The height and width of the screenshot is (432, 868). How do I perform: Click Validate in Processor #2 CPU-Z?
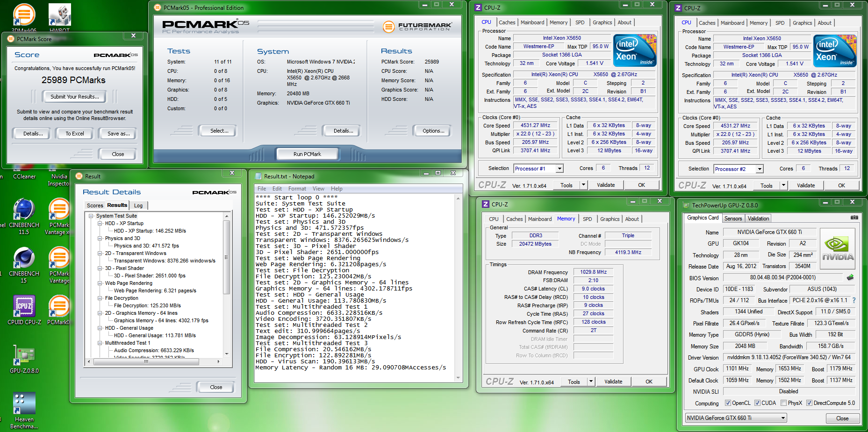click(x=806, y=185)
